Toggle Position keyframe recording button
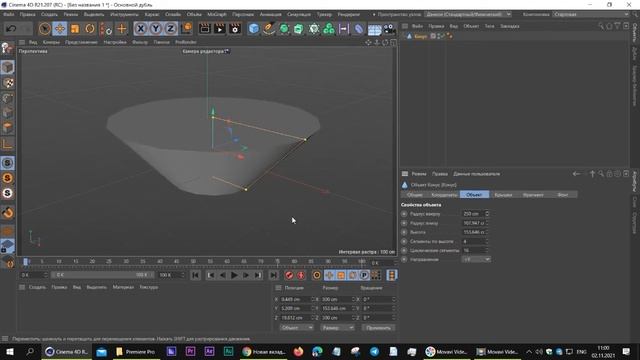The image size is (640, 360). pos(329,275)
